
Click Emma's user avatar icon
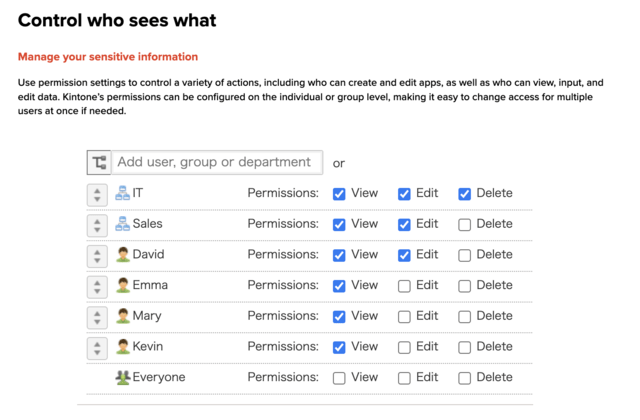[x=122, y=285]
